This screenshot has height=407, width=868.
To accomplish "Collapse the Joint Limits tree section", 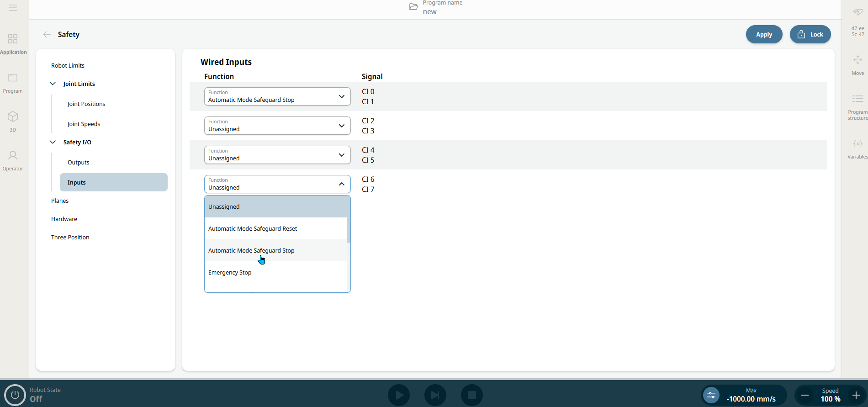I will (x=53, y=84).
